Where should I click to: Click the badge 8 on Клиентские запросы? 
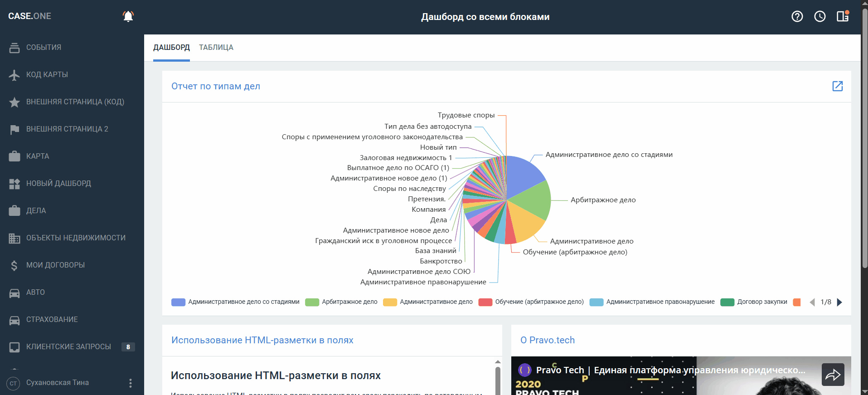(128, 347)
